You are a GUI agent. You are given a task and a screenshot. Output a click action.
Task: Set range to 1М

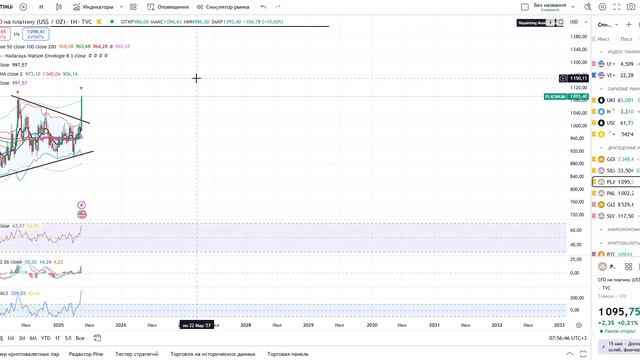coord(11,338)
